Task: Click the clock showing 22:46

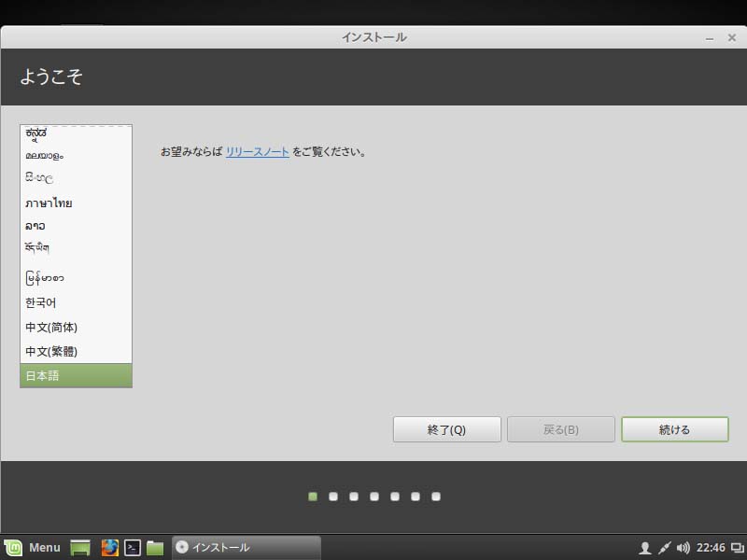Action: (712, 548)
